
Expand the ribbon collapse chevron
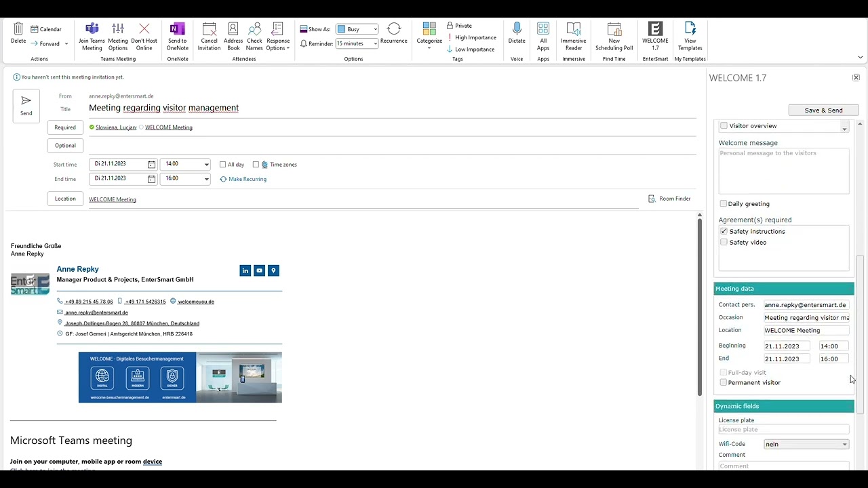(861, 58)
